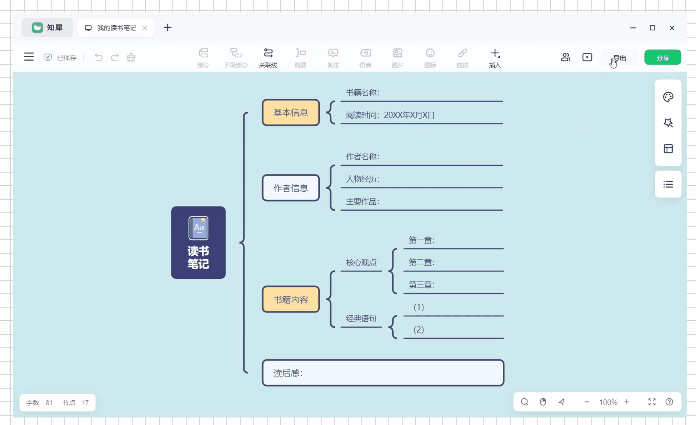The image size is (696, 425).
Task: Close the 我的读书笔记 tab
Action: click(145, 28)
